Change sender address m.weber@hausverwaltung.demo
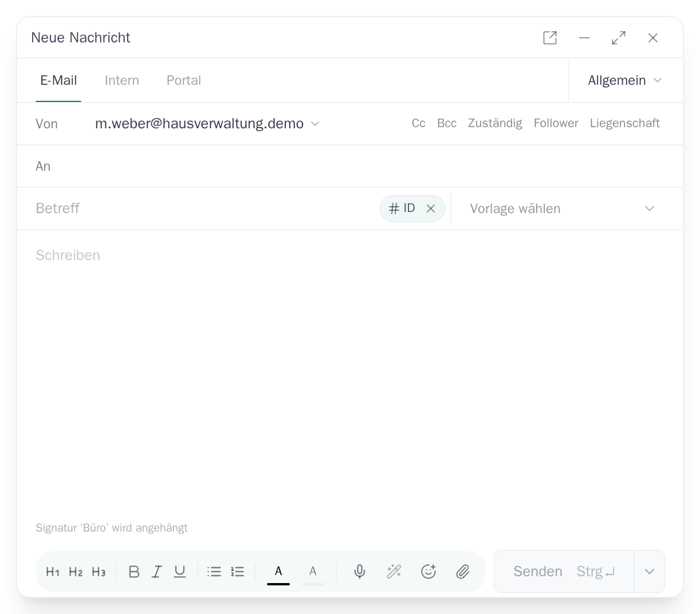This screenshot has height=614, width=700. 207,124
